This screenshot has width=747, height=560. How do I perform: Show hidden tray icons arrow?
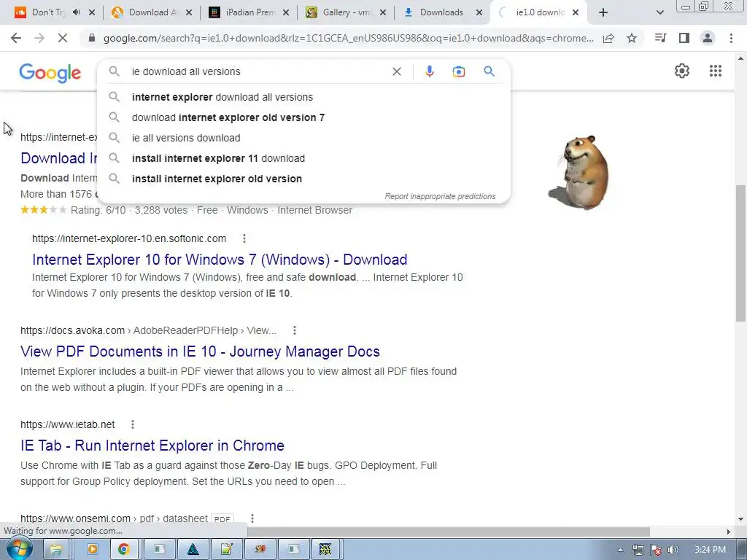coord(620,550)
